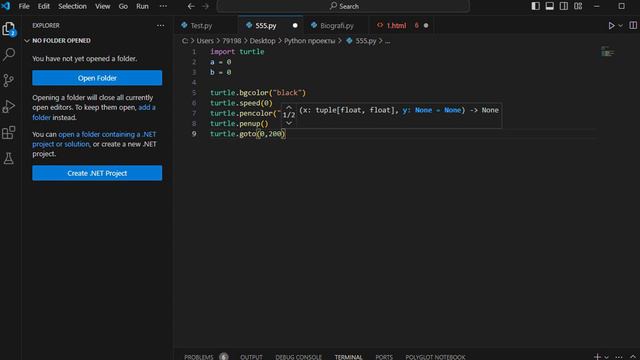640x360 pixels.
Task: Click the HTML icon on the 1.html tab
Action: tap(380, 25)
